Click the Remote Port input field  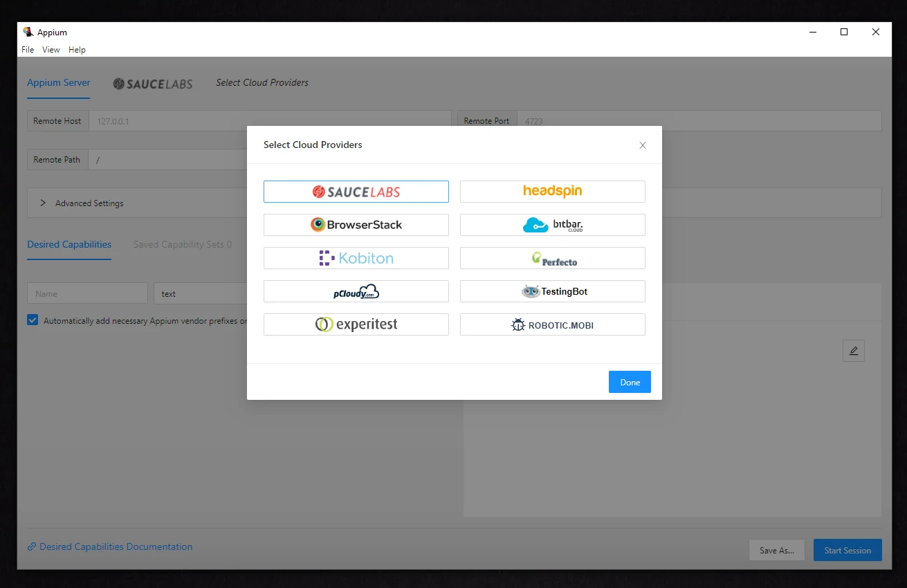pyautogui.click(x=699, y=121)
